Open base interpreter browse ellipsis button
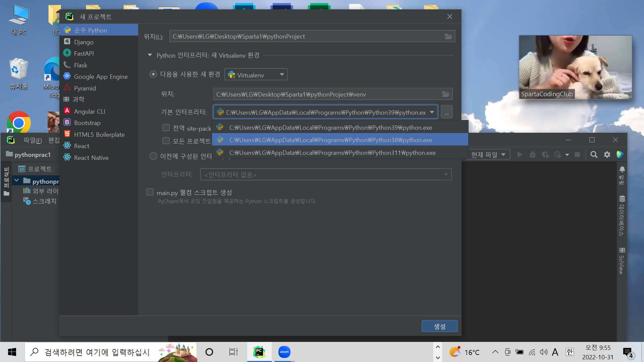This screenshot has height=362, width=644. tap(446, 112)
